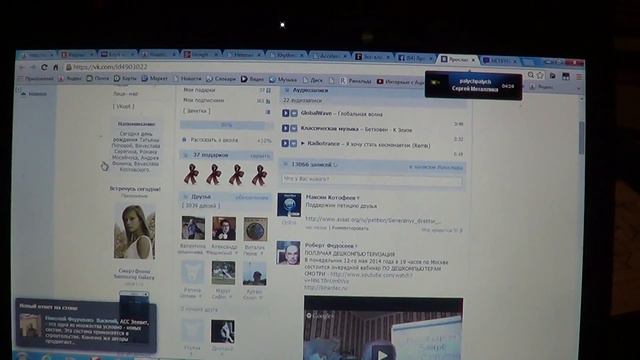The width and height of the screenshot is (640, 360).
Task: Open the Словари bookmark
Action: tap(221, 79)
